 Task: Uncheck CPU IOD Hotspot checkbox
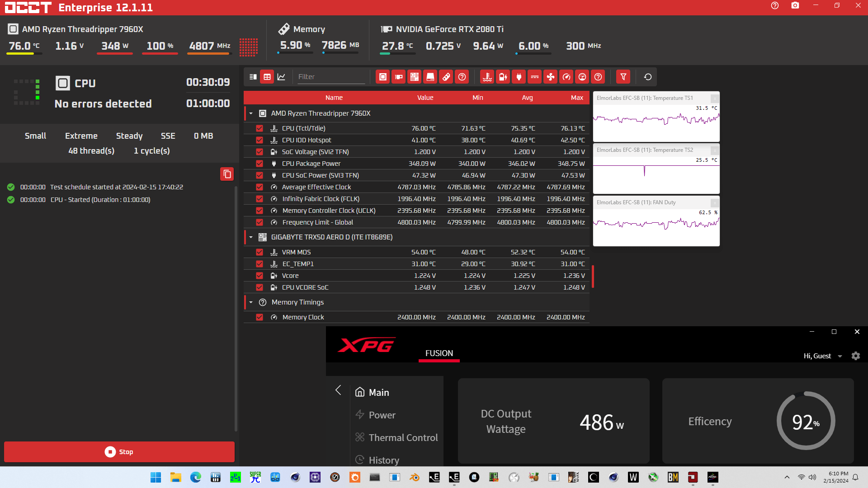(x=259, y=140)
